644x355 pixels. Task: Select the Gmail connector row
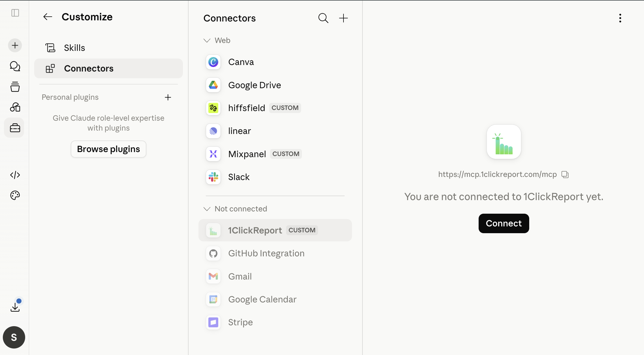(275, 276)
